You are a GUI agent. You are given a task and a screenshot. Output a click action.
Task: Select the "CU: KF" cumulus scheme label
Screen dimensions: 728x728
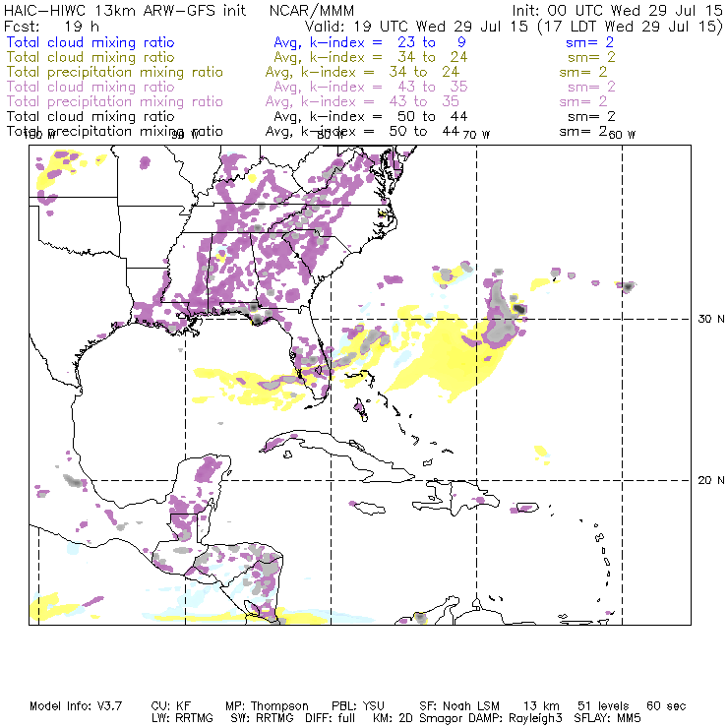click(171, 706)
